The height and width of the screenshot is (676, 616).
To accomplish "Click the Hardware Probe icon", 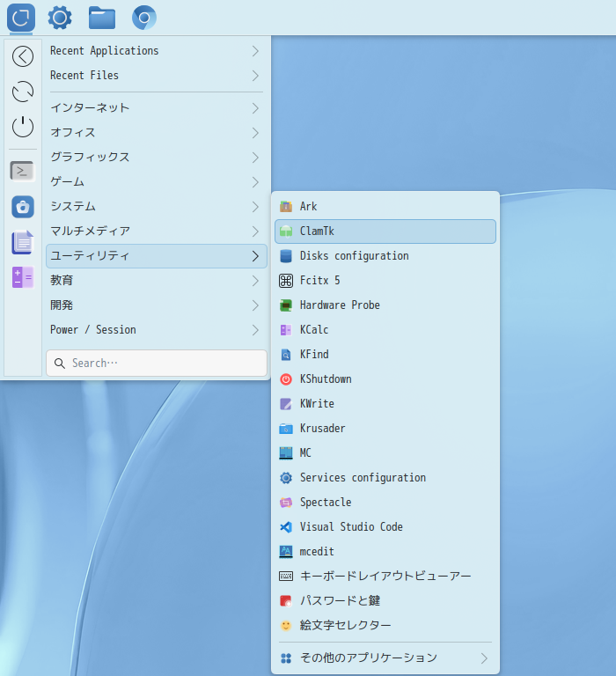I will [x=285, y=305].
